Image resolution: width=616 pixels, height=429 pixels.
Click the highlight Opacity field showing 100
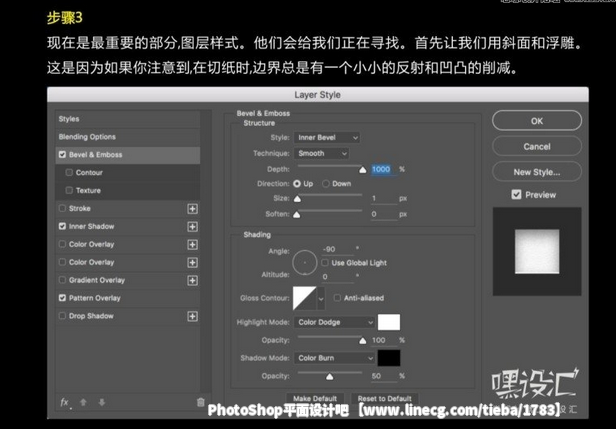click(384, 340)
